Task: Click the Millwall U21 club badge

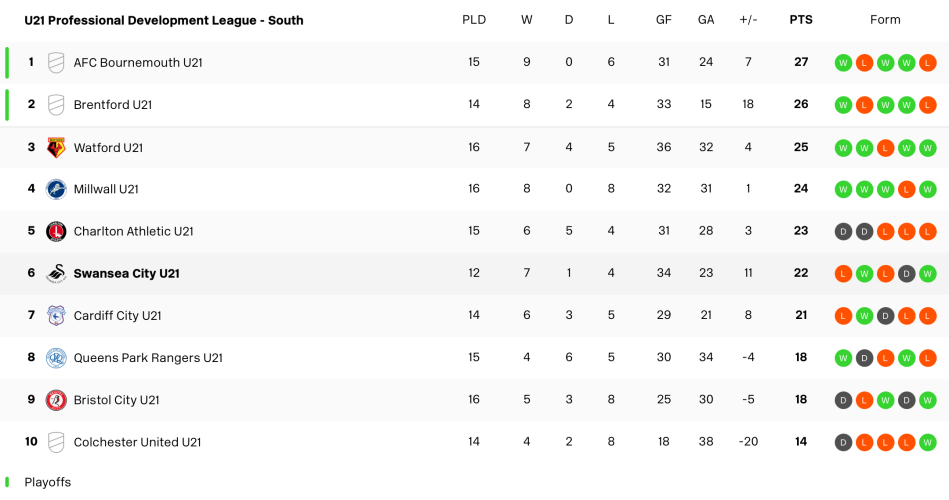Action: coord(56,189)
